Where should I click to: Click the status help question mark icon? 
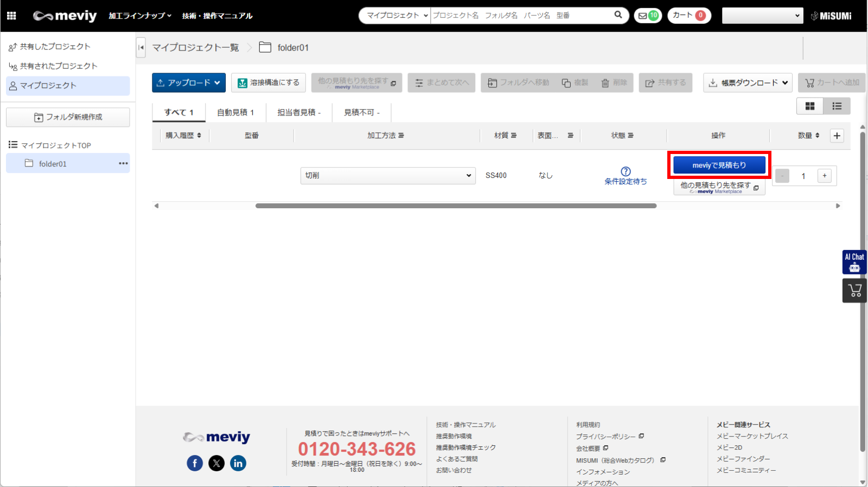tap(626, 171)
